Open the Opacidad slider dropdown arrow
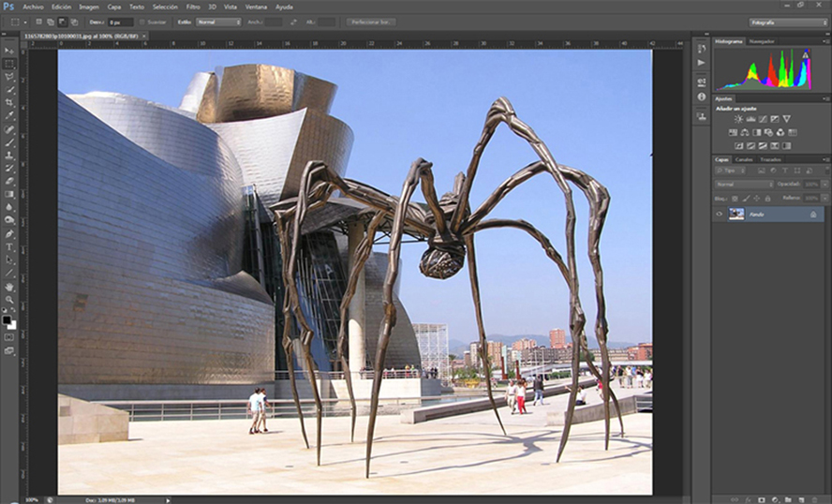This screenshot has width=832, height=504. (x=825, y=185)
